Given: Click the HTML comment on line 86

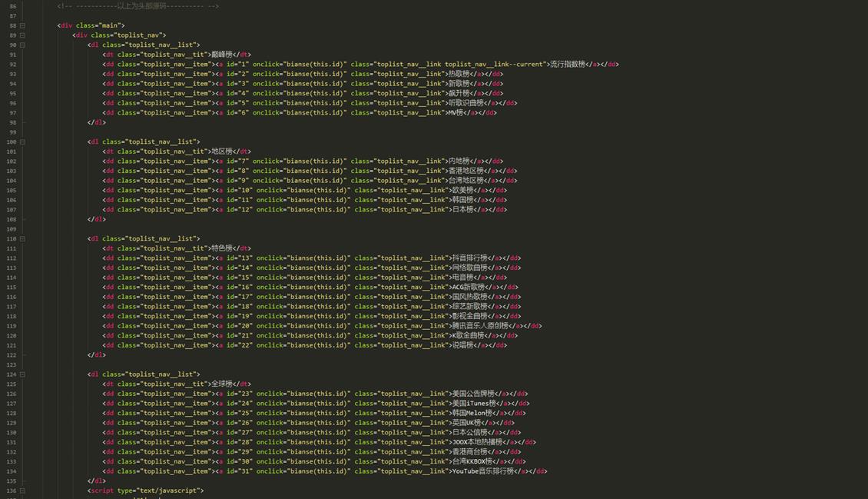Looking at the screenshot, I should (x=137, y=6).
